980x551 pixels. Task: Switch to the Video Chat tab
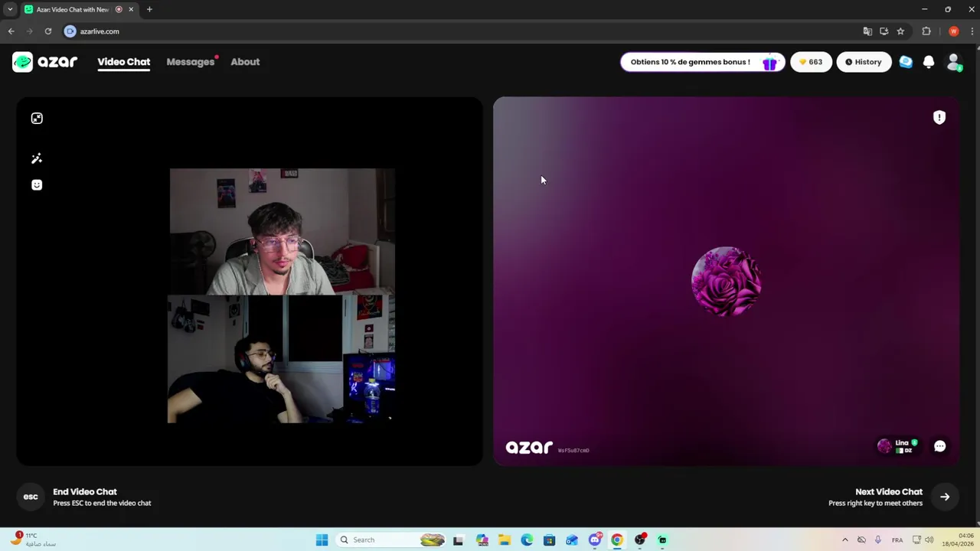(x=123, y=62)
